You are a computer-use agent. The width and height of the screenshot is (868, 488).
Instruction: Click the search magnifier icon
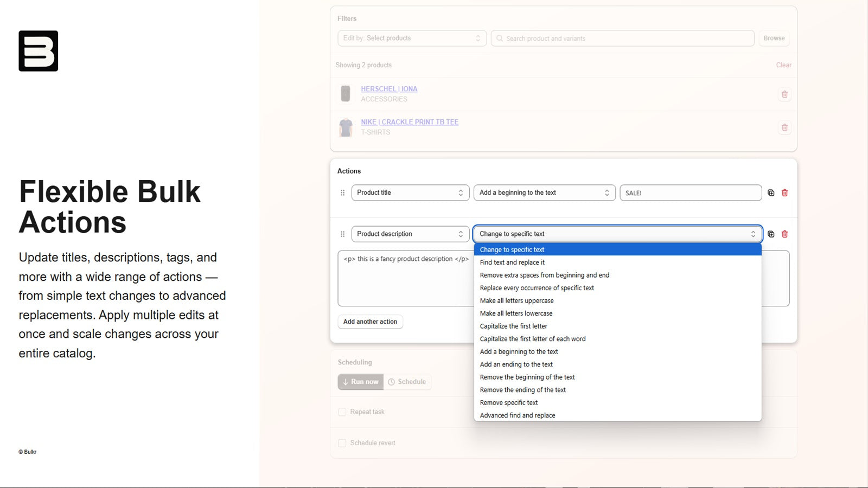[x=500, y=38]
